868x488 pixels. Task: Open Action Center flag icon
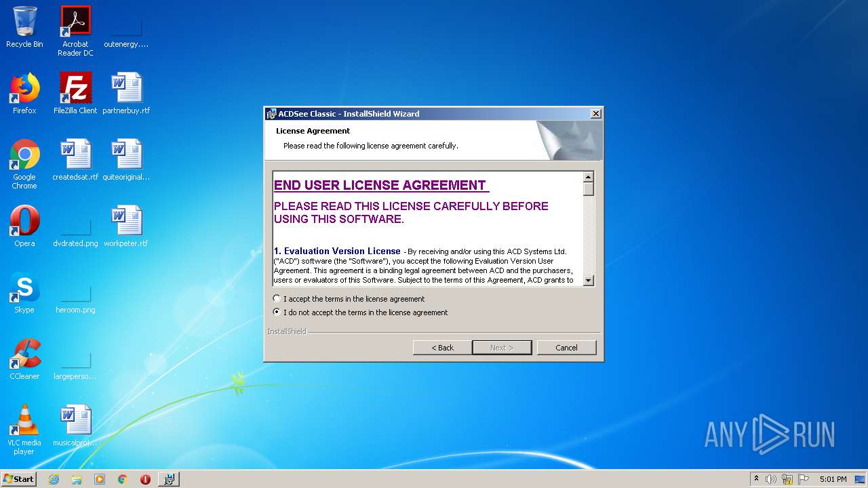point(804,479)
